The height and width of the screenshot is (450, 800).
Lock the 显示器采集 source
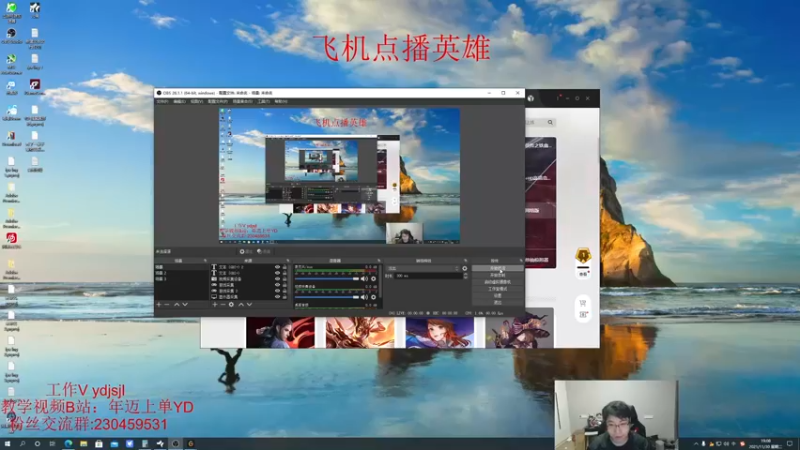click(285, 296)
